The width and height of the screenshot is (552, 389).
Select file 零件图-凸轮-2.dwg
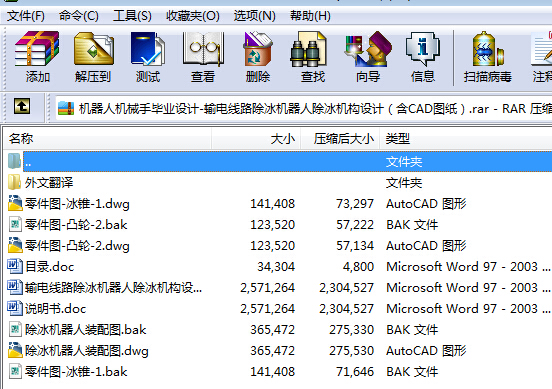77,246
